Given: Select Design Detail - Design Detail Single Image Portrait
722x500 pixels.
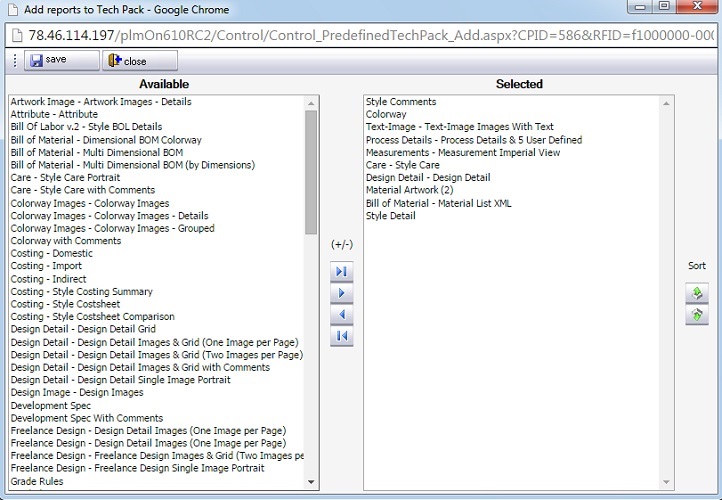Looking at the screenshot, I should tap(121, 379).
